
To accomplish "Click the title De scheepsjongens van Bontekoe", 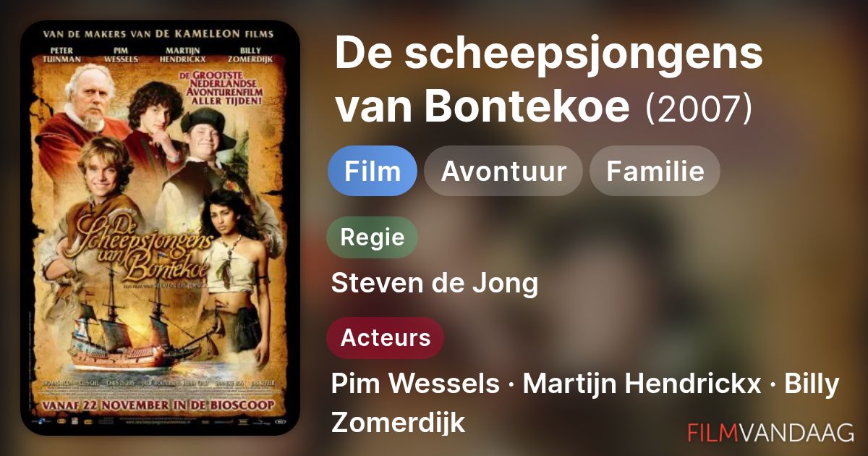I will pos(549,79).
